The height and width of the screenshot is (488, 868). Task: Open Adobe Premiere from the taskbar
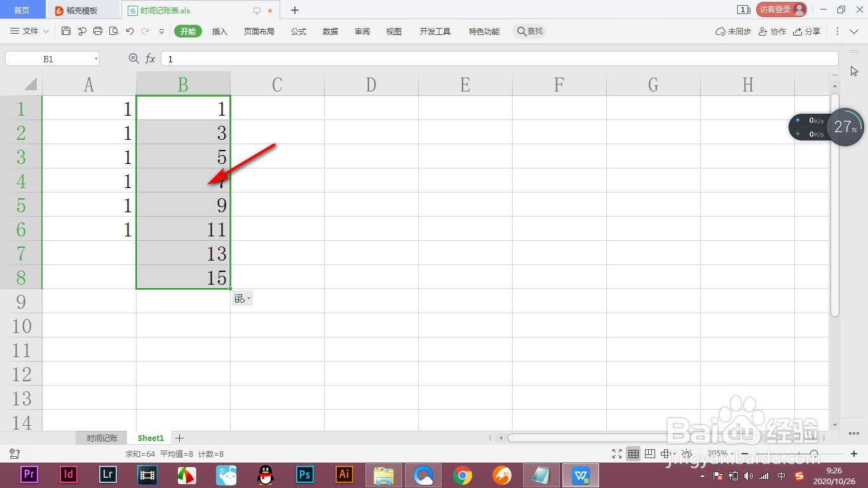(x=29, y=475)
